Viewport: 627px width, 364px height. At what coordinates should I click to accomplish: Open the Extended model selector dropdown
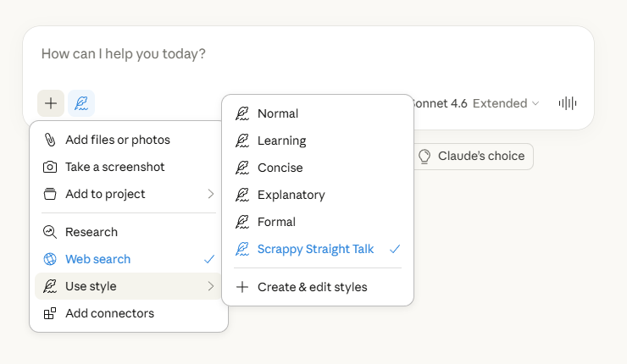pos(505,103)
